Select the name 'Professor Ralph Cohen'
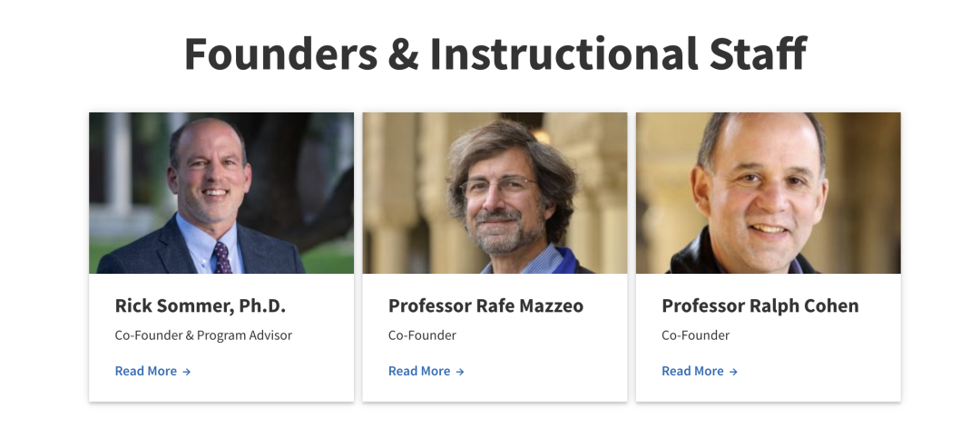This screenshot has width=980, height=446. [759, 306]
